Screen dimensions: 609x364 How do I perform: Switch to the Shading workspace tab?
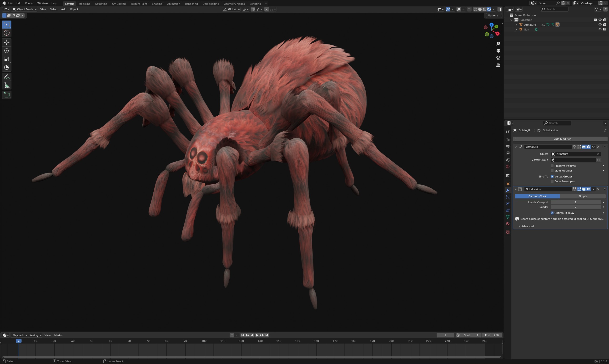coord(157,4)
